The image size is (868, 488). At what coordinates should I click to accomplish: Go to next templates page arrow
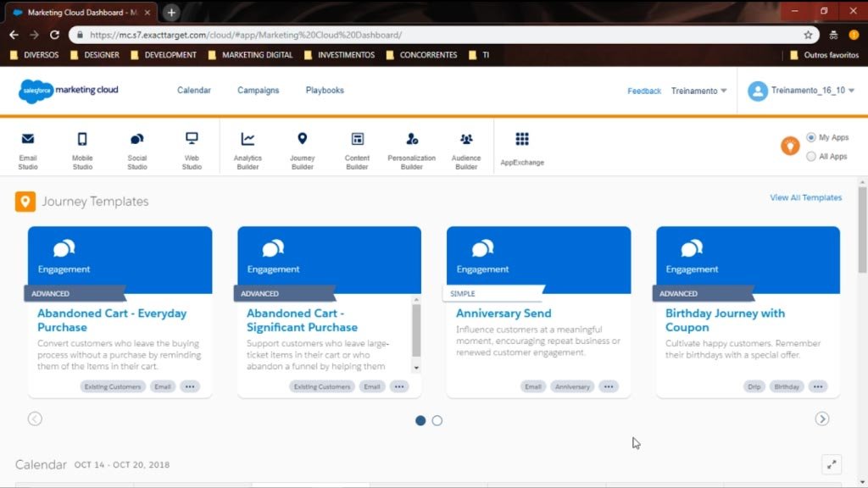[x=822, y=419]
